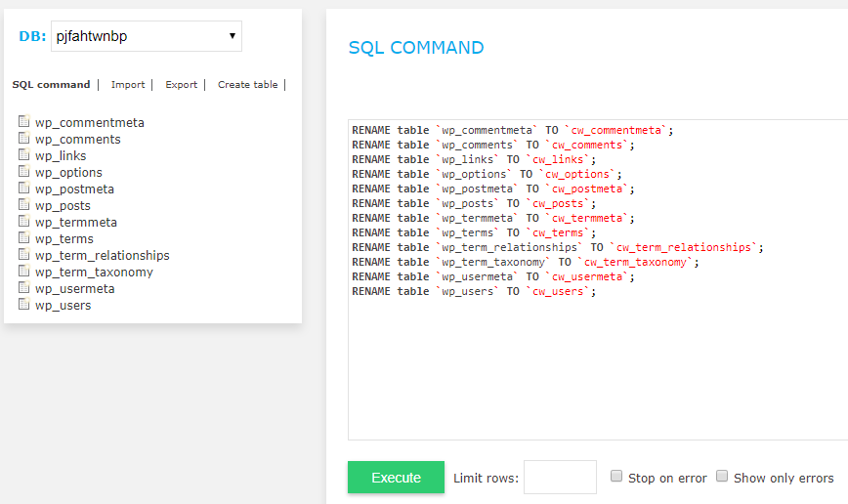Open the Create table link
This screenshot has height=504, width=848.
pos(248,84)
